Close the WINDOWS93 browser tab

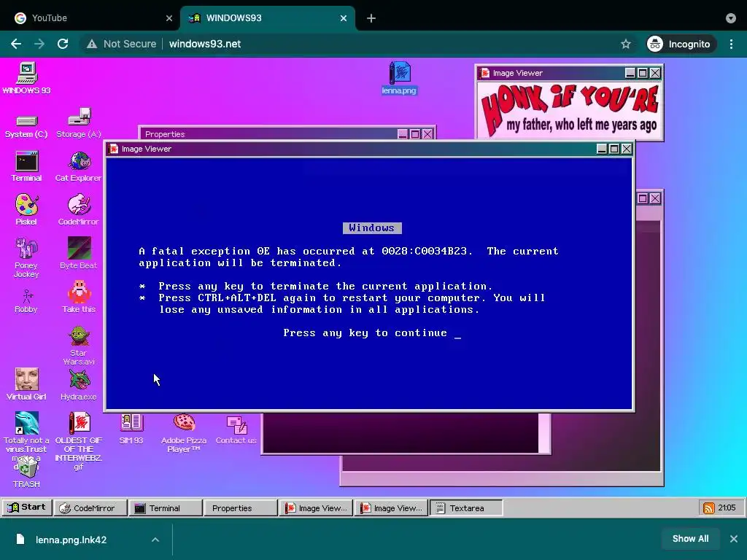click(344, 18)
